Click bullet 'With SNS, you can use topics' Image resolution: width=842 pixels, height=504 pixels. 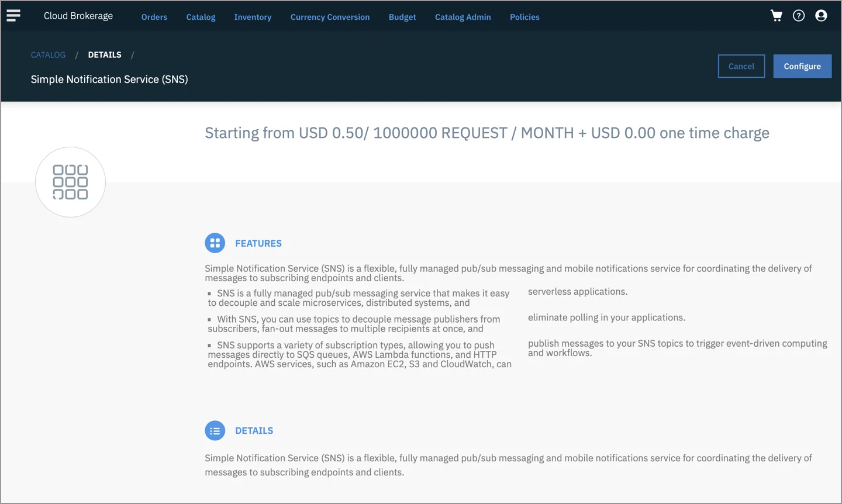pyautogui.click(x=354, y=324)
